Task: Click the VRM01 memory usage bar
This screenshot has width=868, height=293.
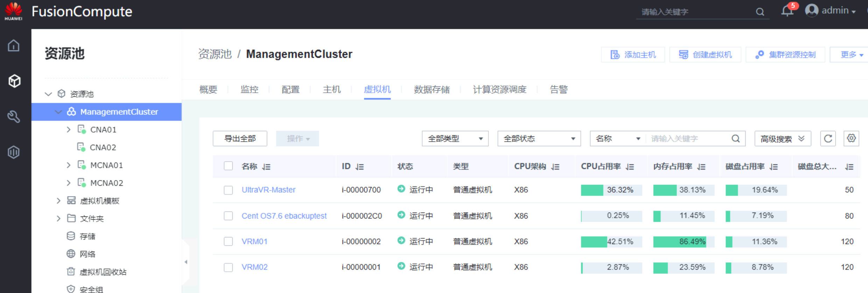Action: click(x=683, y=242)
